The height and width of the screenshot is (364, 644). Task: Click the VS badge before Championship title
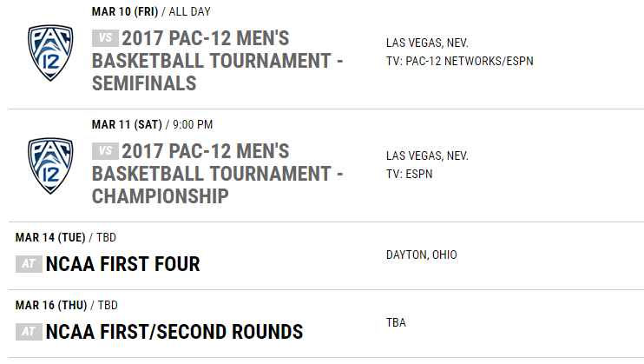pos(105,151)
